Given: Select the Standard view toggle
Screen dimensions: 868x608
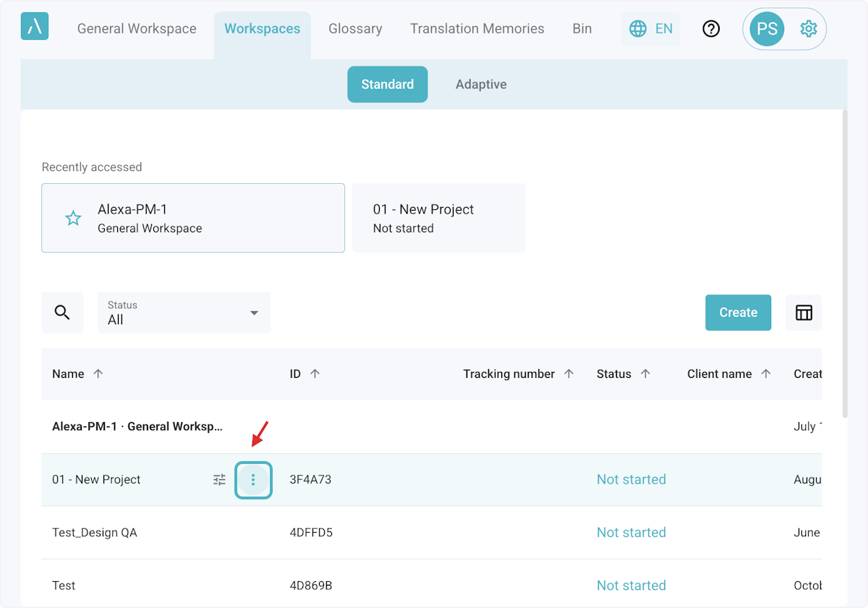Looking at the screenshot, I should point(387,85).
